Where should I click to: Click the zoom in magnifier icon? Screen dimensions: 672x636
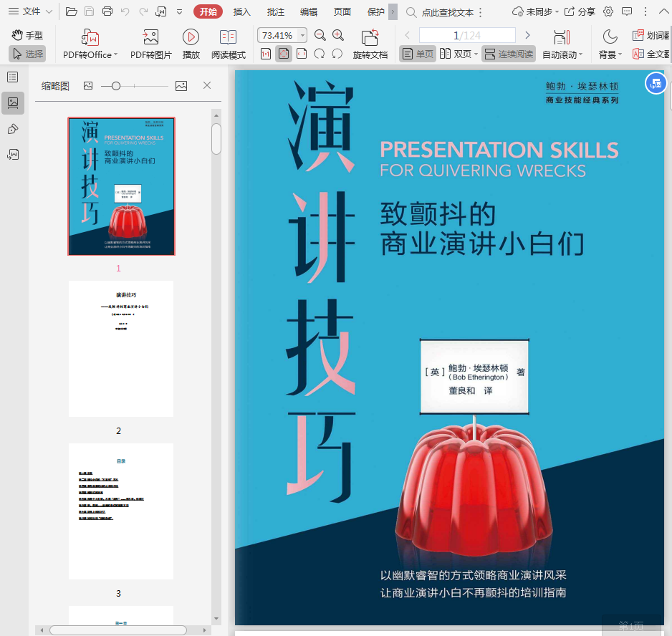338,35
